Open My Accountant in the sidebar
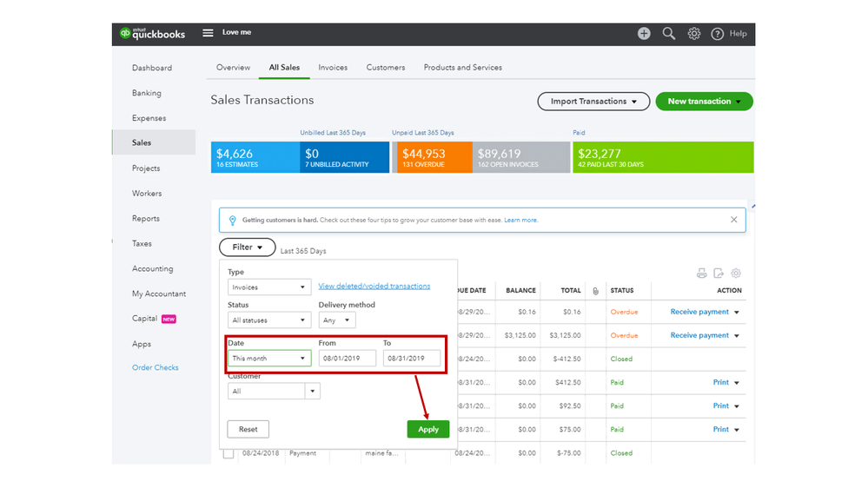Viewport: 868px width, 488px height. [159, 293]
